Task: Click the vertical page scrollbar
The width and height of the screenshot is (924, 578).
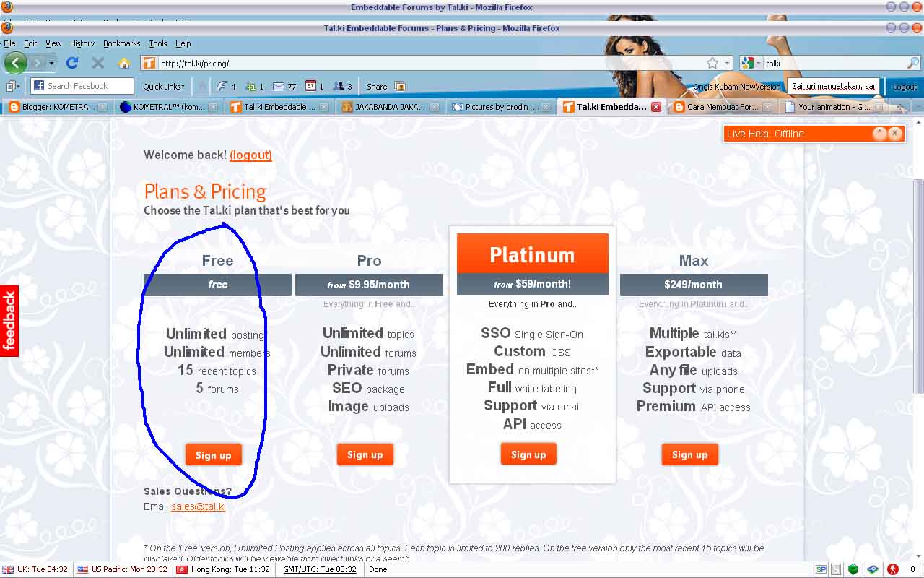Action: [918, 286]
